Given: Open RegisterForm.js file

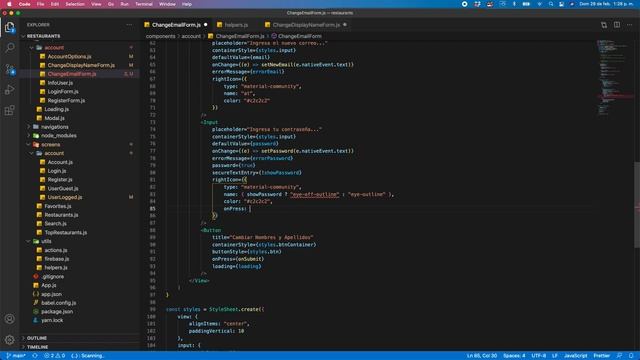Looking at the screenshot, I should coord(66,100).
